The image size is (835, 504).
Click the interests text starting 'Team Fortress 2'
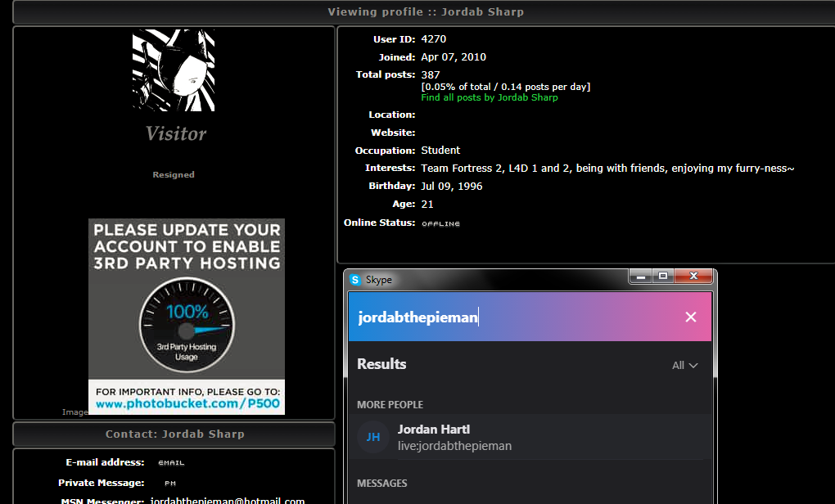click(x=607, y=169)
